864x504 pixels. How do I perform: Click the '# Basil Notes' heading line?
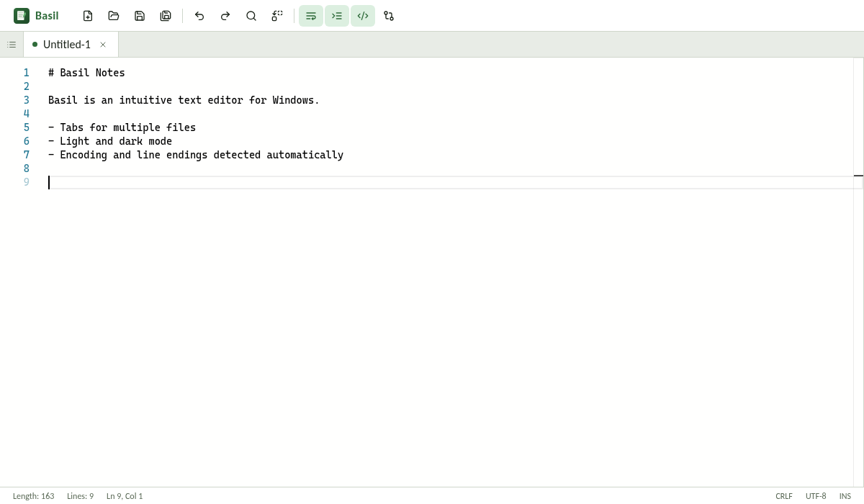86,73
